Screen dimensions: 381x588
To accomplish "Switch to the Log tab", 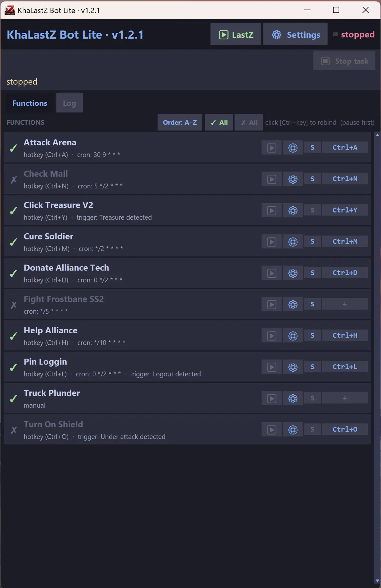I will tap(69, 103).
